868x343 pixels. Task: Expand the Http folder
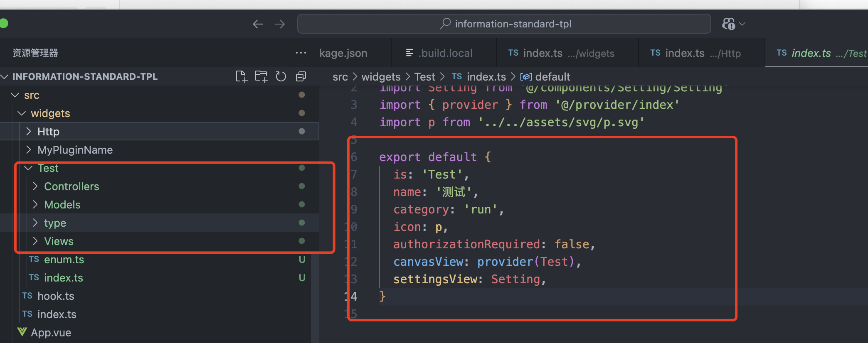(x=48, y=132)
